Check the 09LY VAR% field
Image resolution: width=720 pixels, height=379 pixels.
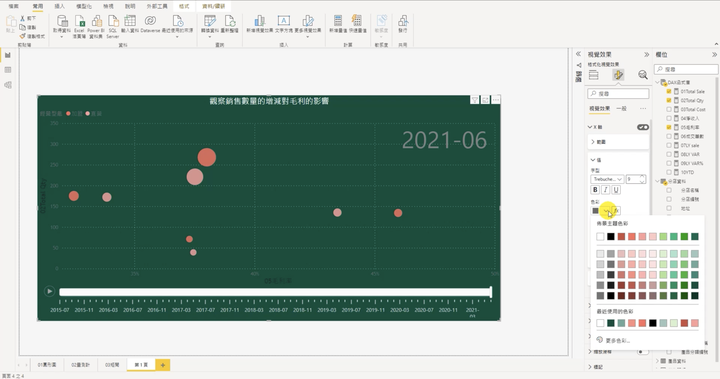pos(669,163)
